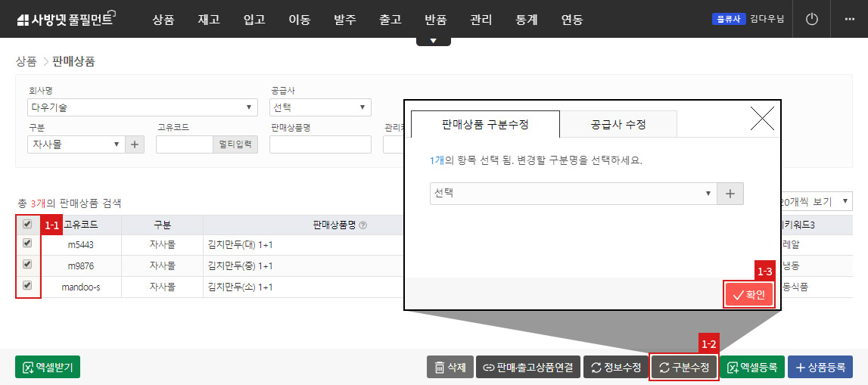Open the 통계 menu
This screenshot has height=385, width=868.
(527, 20)
